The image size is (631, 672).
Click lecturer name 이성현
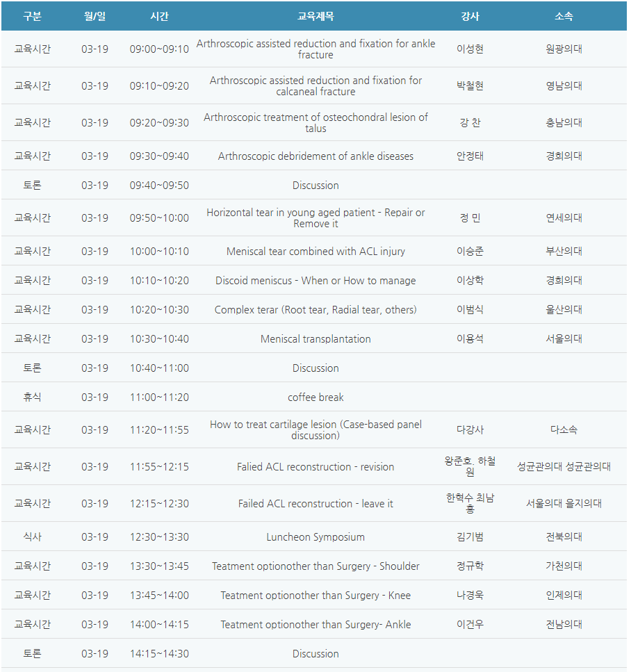[470, 49]
